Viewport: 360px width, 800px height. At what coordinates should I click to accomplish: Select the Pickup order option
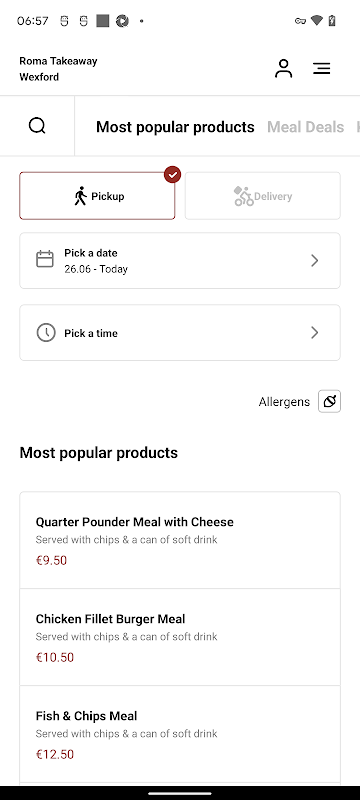coord(97,196)
